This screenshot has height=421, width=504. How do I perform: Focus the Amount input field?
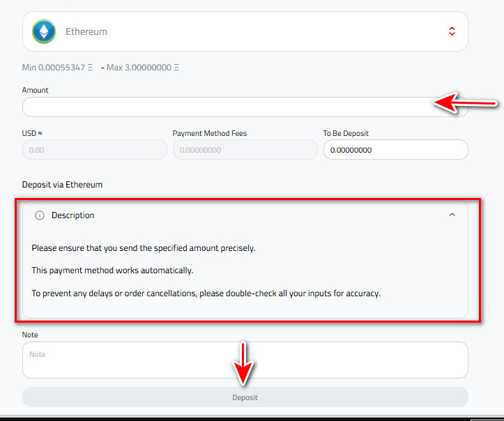[x=245, y=107]
